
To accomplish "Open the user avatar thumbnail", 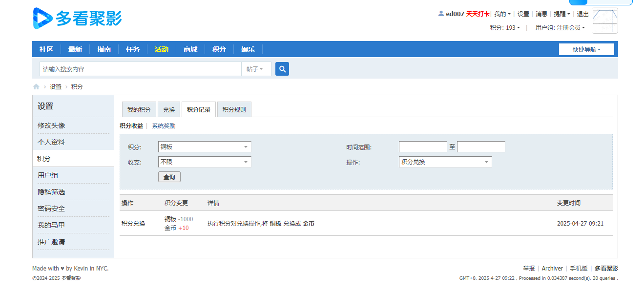I will point(605,21).
